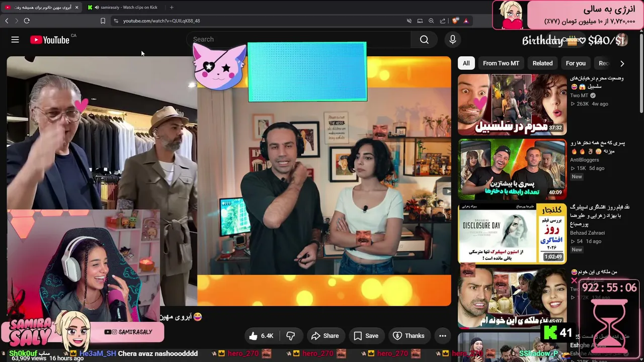
Task: Start voice search with the microphone
Action: coord(453,39)
